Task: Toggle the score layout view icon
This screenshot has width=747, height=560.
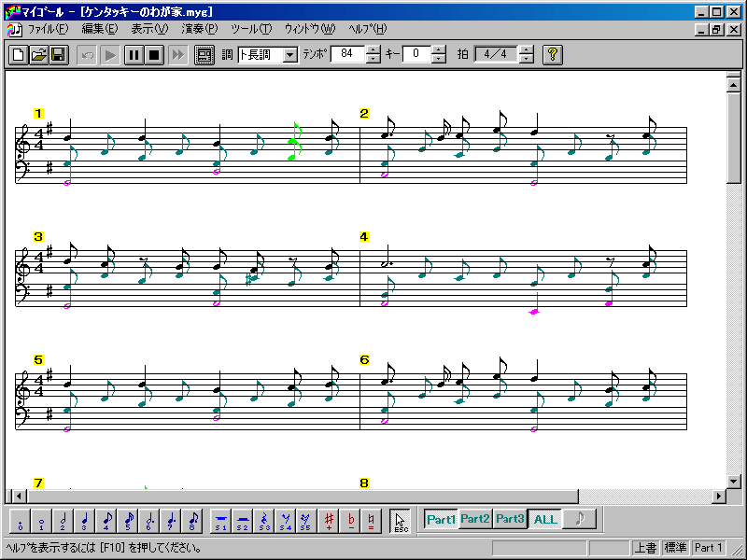Action: [204, 55]
